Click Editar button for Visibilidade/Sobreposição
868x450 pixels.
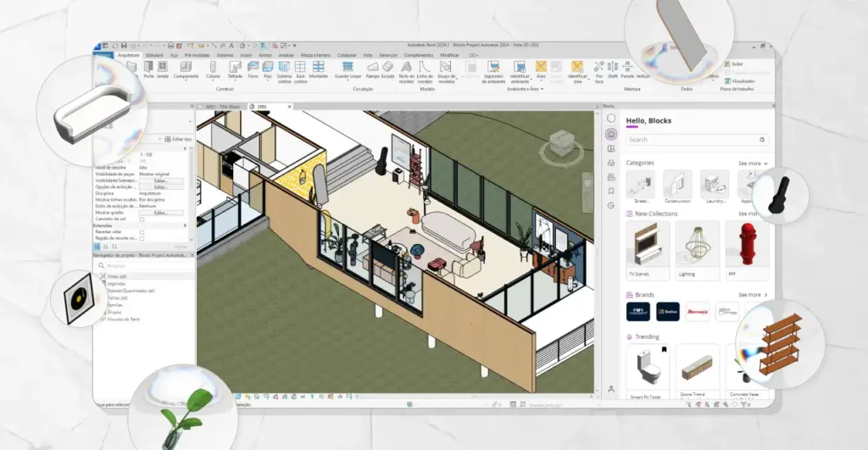160,181
